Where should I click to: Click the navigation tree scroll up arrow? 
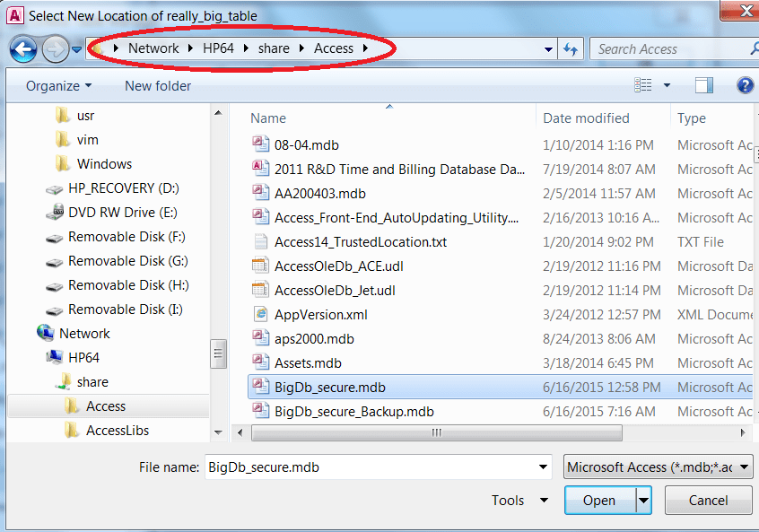click(x=218, y=113)
